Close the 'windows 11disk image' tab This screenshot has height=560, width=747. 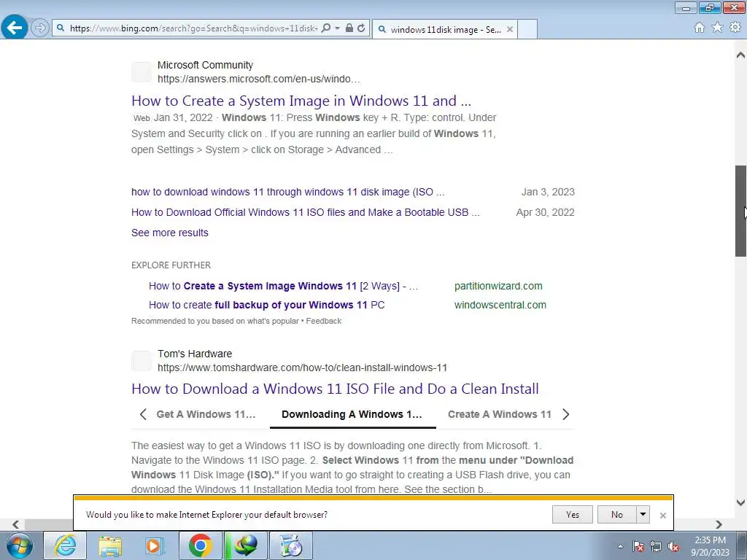(510, 29)
